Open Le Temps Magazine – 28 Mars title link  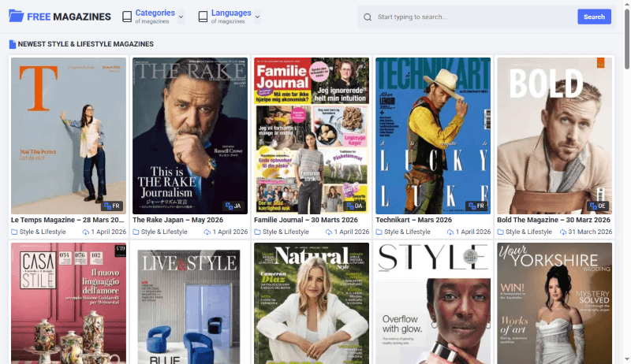68,220
